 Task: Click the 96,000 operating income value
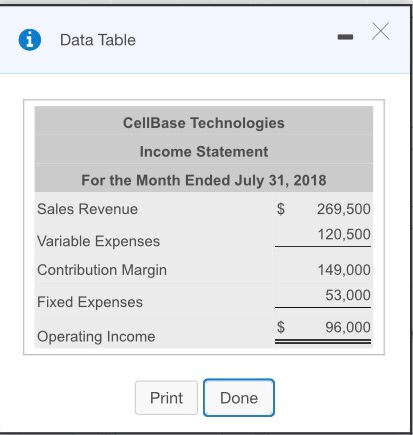pos(348,327)
